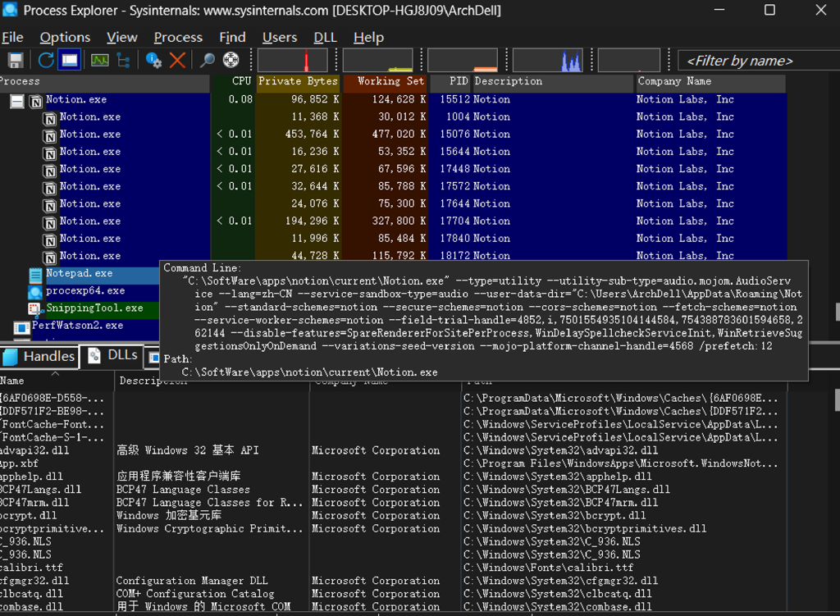840x616 pixels.
Task: Collapse the Notion.exe process tree
Action: (x=16, y=101)
